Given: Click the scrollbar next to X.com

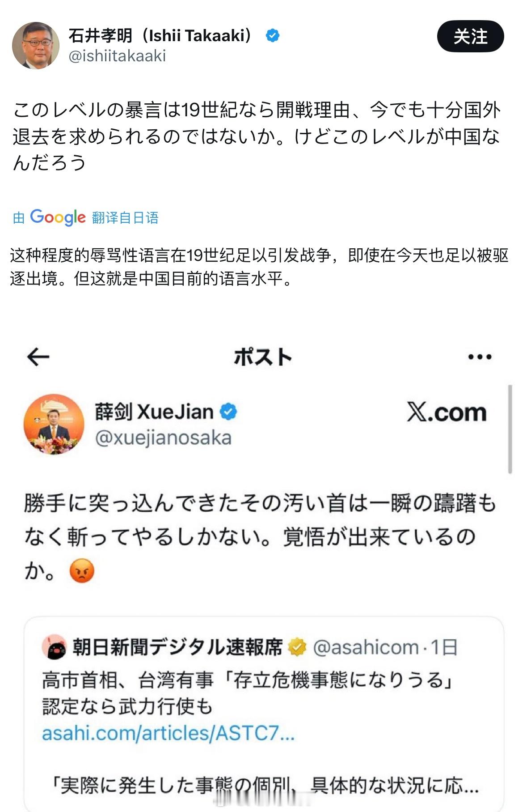Looking at the screenshot, I should 510,429.
